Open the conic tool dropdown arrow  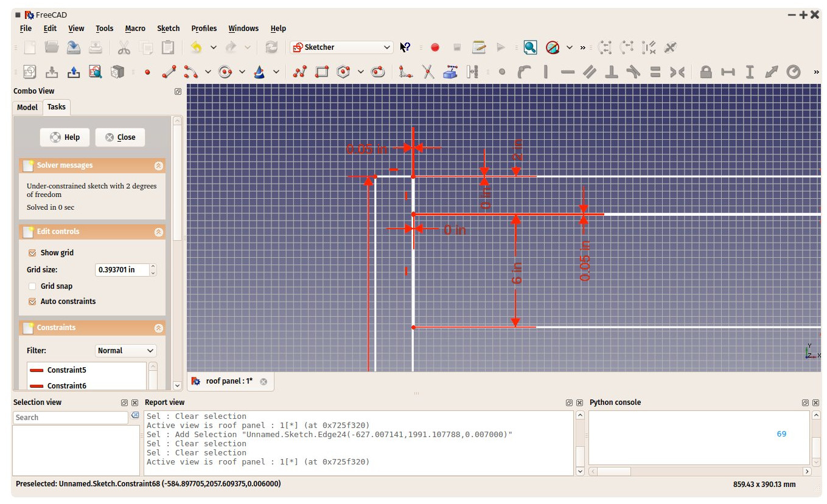pos(276,72)
